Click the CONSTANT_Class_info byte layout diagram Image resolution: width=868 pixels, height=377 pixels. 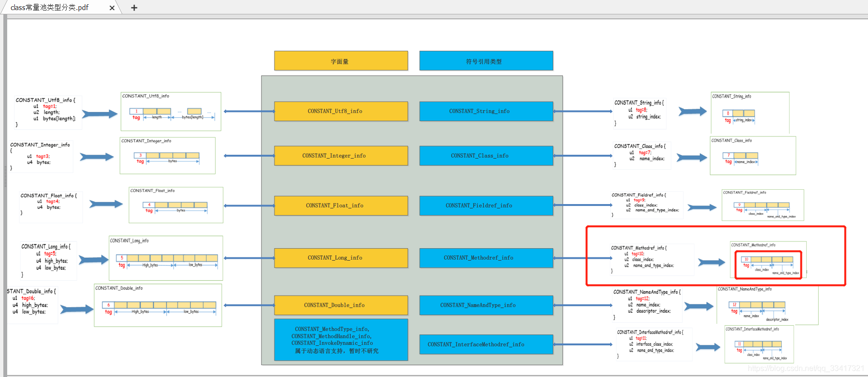pyautogui.click(x=753, y=156)
